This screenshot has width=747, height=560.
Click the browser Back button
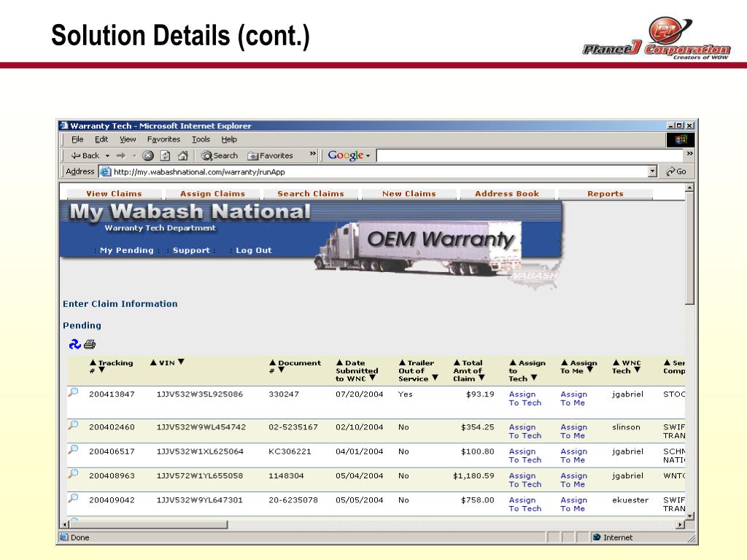click(85, 156)
